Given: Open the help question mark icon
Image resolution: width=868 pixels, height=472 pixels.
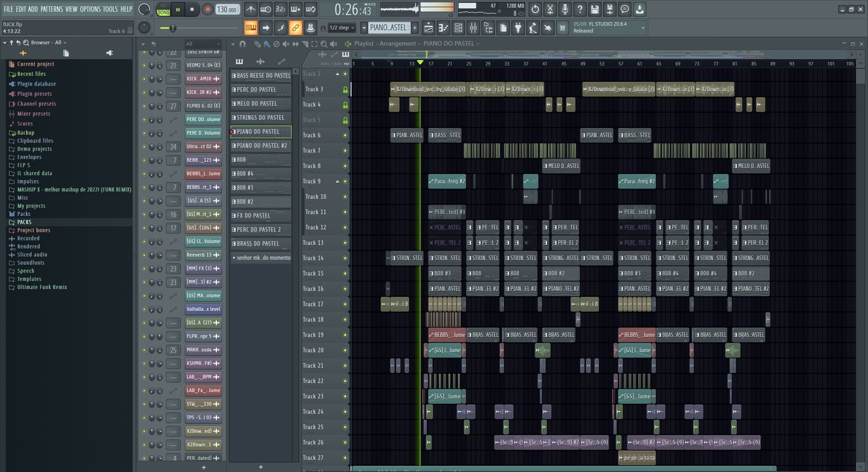Looking at the screenshot, I should [x=580, y=9].
